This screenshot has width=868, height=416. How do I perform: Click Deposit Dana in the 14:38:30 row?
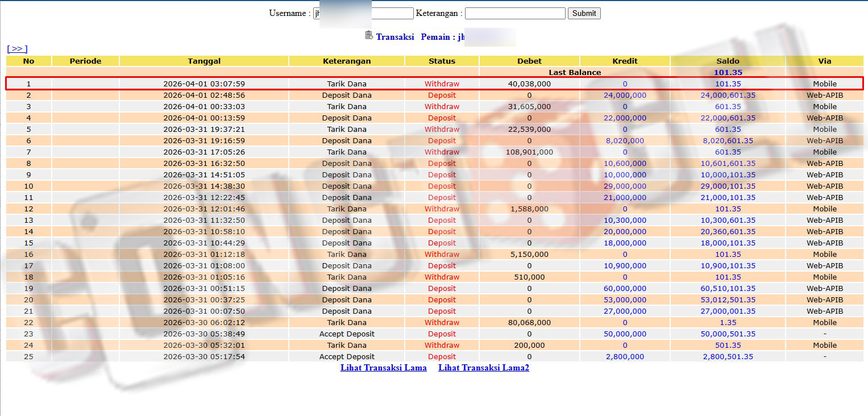347,186
